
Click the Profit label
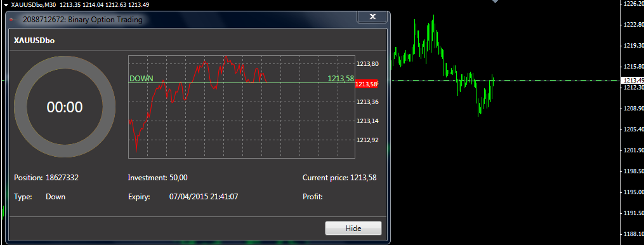(313, 197)
